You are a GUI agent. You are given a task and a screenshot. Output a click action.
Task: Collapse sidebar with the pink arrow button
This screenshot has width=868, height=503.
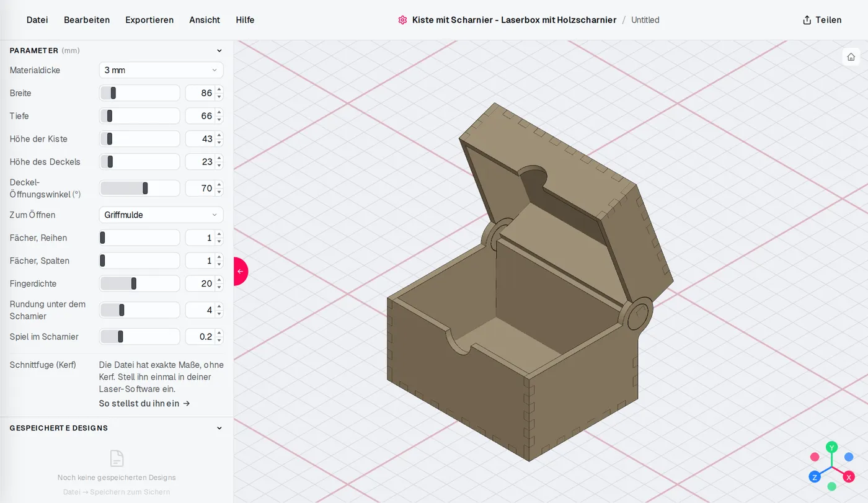pos(241,271)
